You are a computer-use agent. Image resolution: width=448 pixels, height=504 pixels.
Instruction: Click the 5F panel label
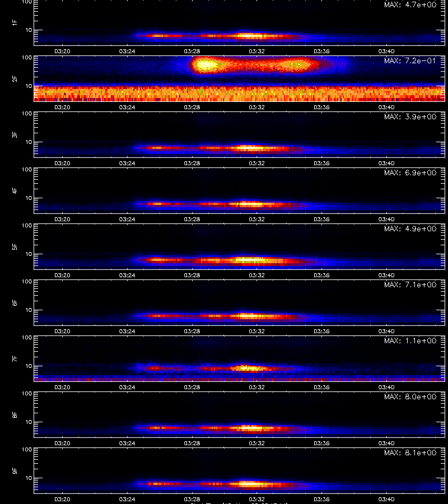[15, 246]
